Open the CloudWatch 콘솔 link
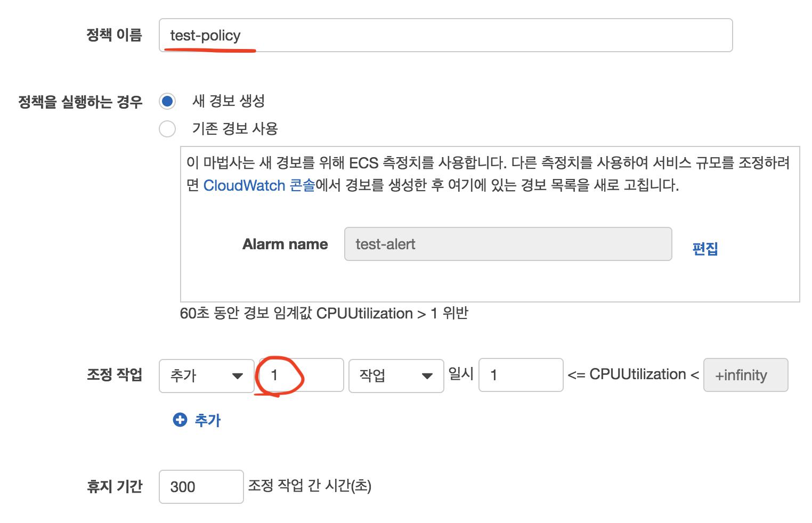The image size is (812, 523). 259,185
